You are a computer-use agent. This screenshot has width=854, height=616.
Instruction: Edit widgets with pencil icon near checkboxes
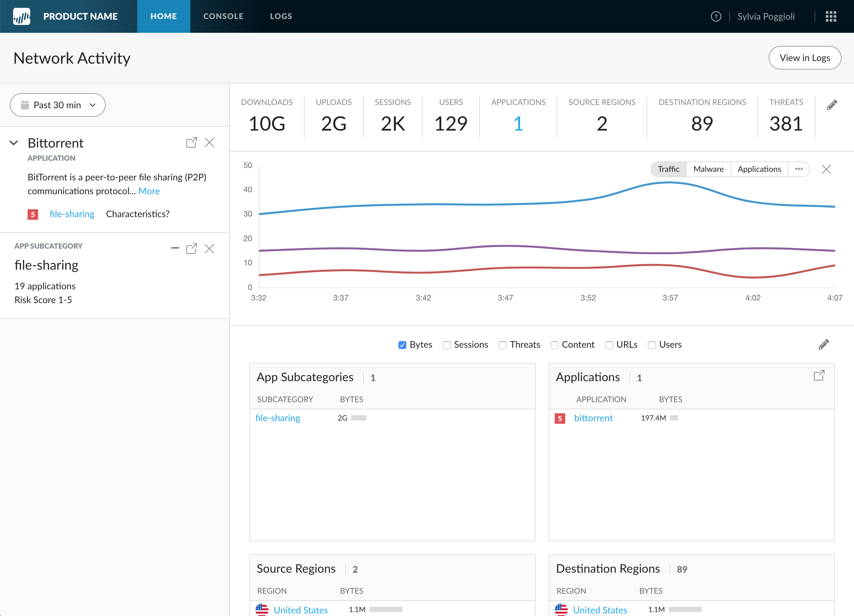(823, 344)
